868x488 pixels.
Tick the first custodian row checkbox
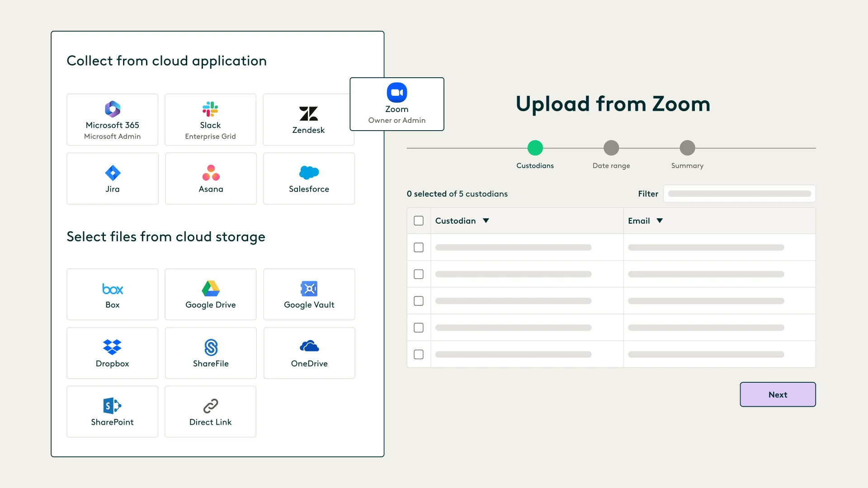tap(419, 247)
